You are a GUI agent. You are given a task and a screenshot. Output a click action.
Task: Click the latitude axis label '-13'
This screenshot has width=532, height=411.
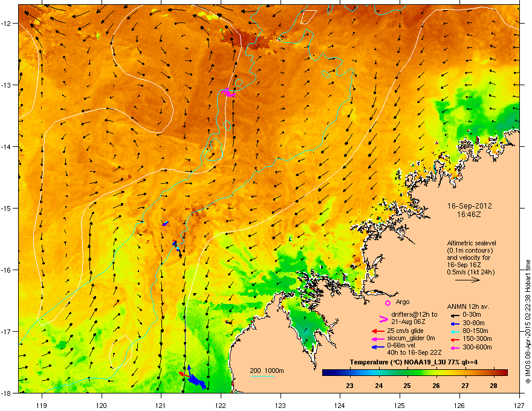click(6, 85)
